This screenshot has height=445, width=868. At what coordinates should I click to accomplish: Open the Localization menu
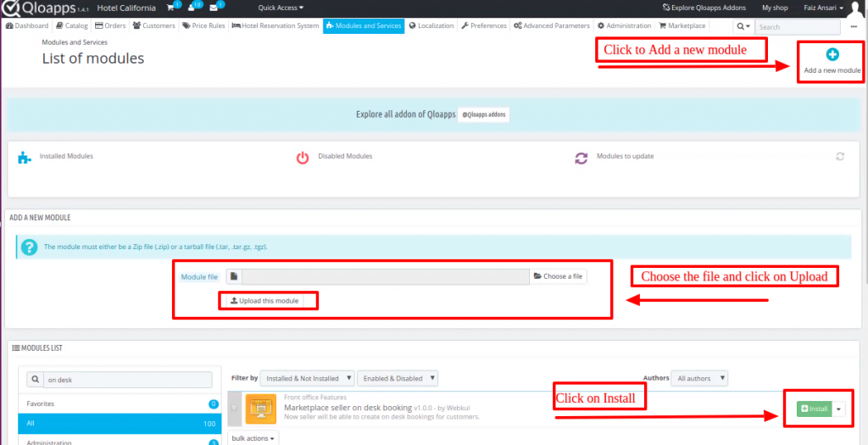click(431, 25)
